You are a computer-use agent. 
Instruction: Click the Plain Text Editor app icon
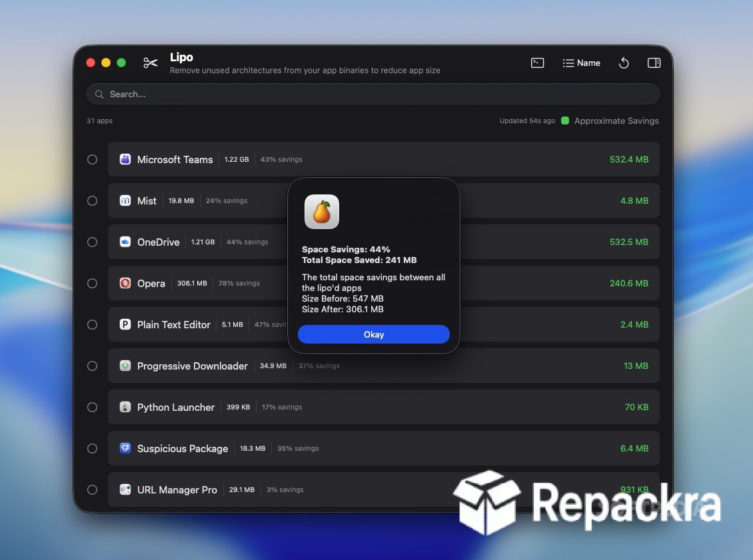[125, 324]
